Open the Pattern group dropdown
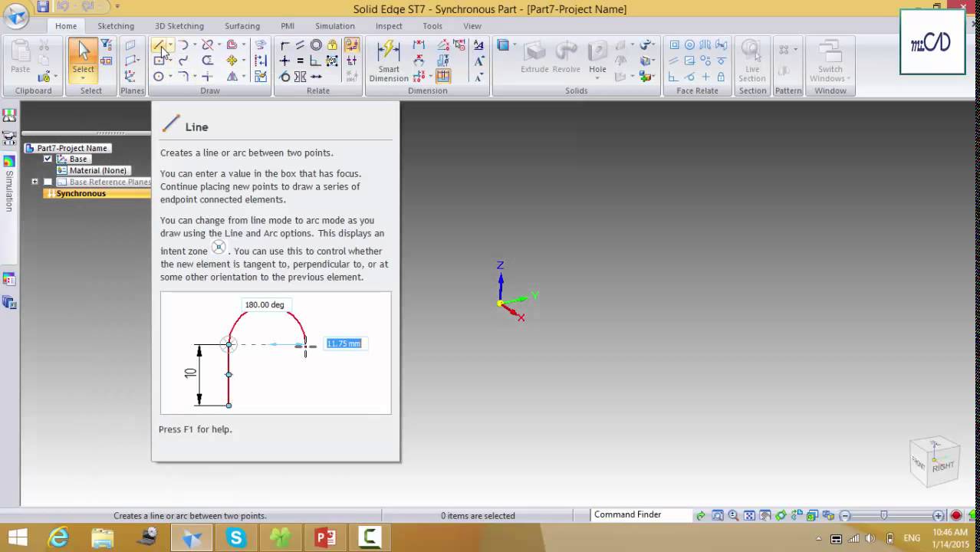Screen dimensions: 980x552 pyautogui.click(x=795, y=49)
